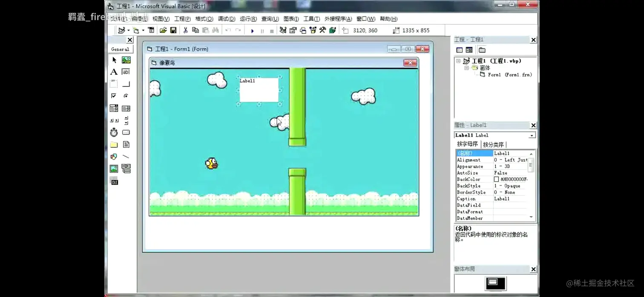The image size is (644, 297).
Task: Open the 调试(D) menu
Action: (227, 19)
